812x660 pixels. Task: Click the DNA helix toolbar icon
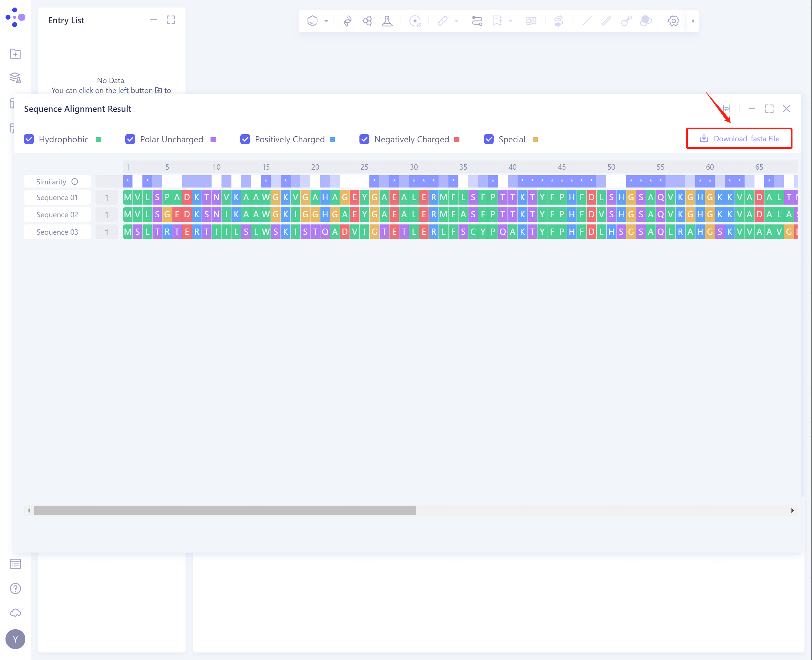pos(347,21)
